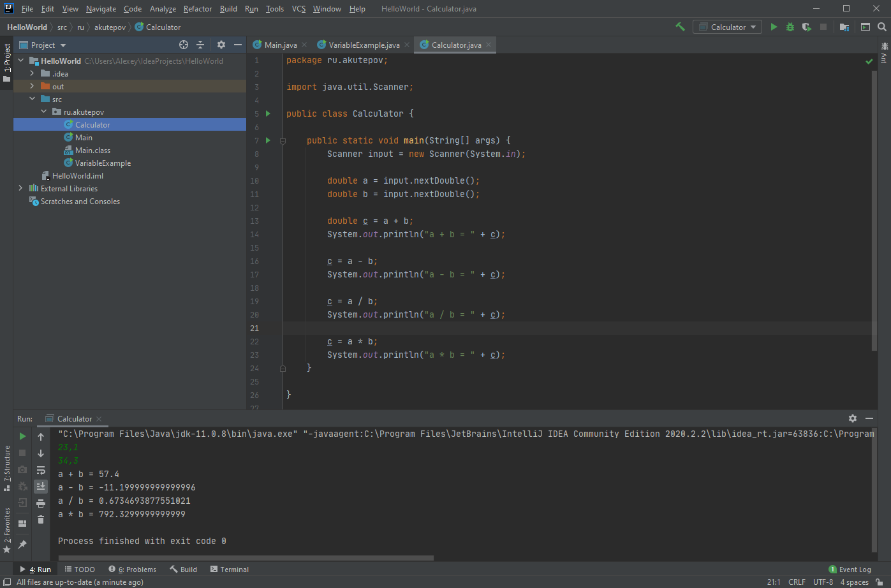
Task: Select Main.class in project tree
Action: [92, 151]
